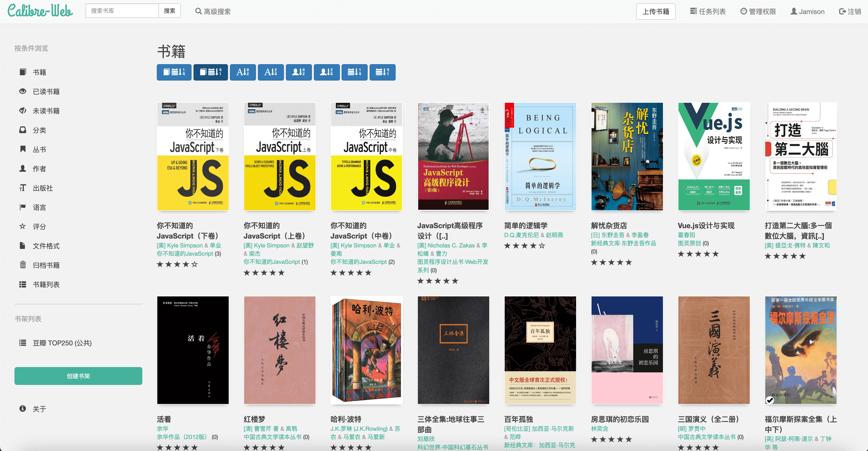Viewport: 868px width, 451px height.
Task: Sort books by added date ascending
Action: [x=174, y=72]
